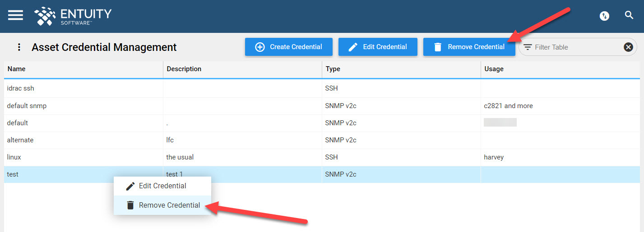
Task: Click the Remove Credential toolbar button
Action: click(469, 47)
